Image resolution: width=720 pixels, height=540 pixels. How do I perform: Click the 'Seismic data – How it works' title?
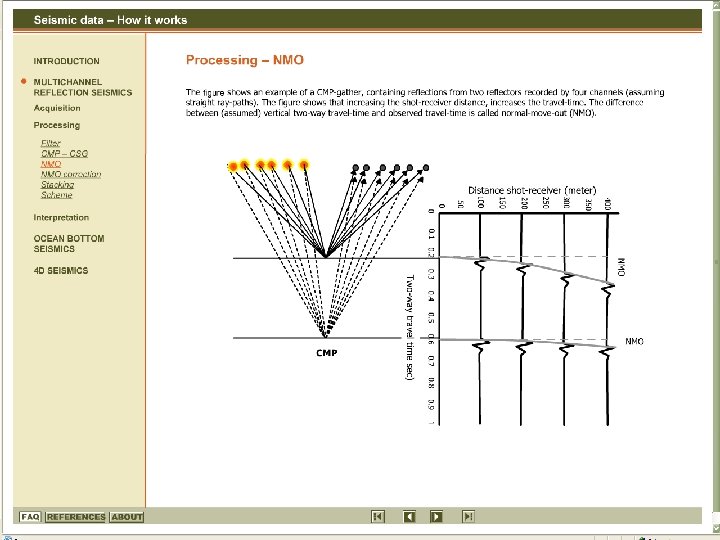coord(110,20)
